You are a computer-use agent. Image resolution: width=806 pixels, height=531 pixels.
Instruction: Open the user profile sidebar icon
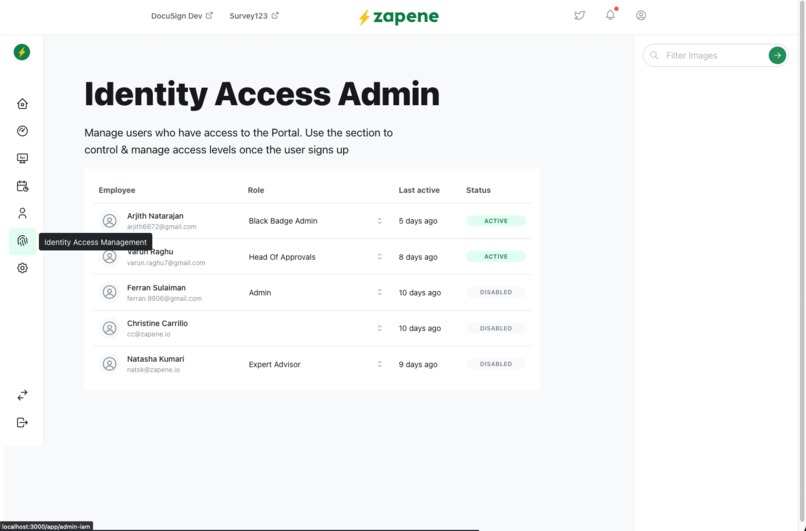point(22,213)
